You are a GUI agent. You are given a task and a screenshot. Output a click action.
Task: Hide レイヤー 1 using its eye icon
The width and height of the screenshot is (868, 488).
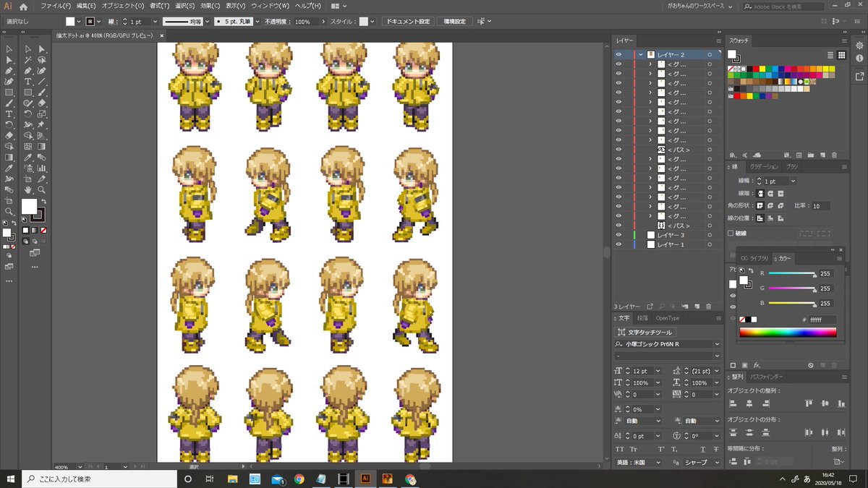618,244
